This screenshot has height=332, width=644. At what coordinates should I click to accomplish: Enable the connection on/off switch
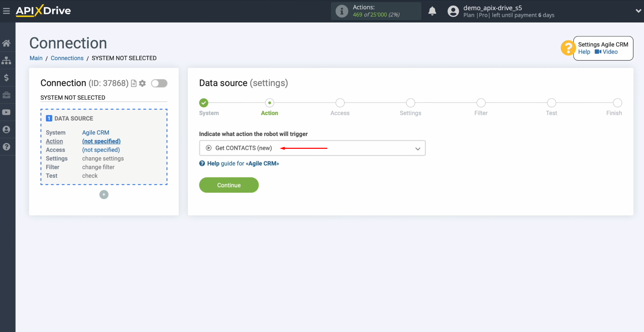tap(159, 83)
